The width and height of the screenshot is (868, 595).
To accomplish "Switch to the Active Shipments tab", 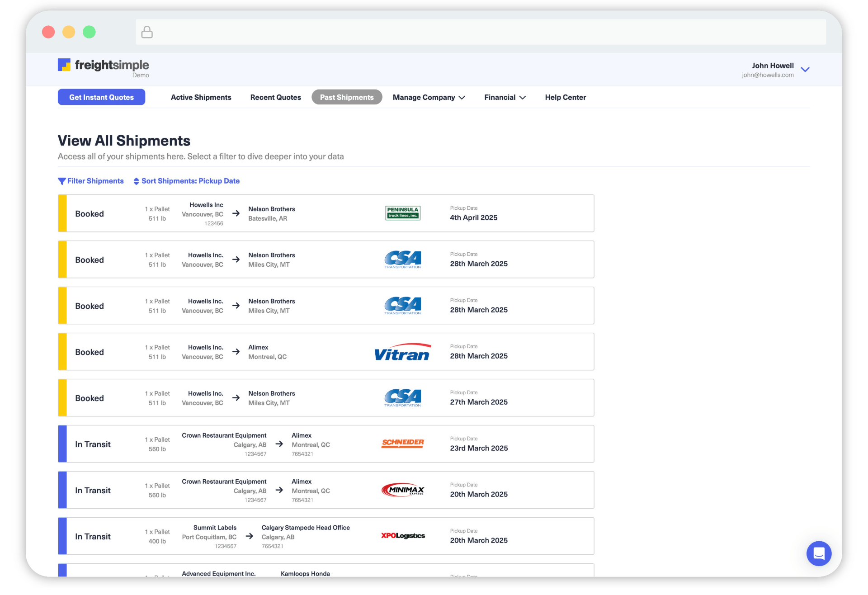I will (x=201, y=97).
